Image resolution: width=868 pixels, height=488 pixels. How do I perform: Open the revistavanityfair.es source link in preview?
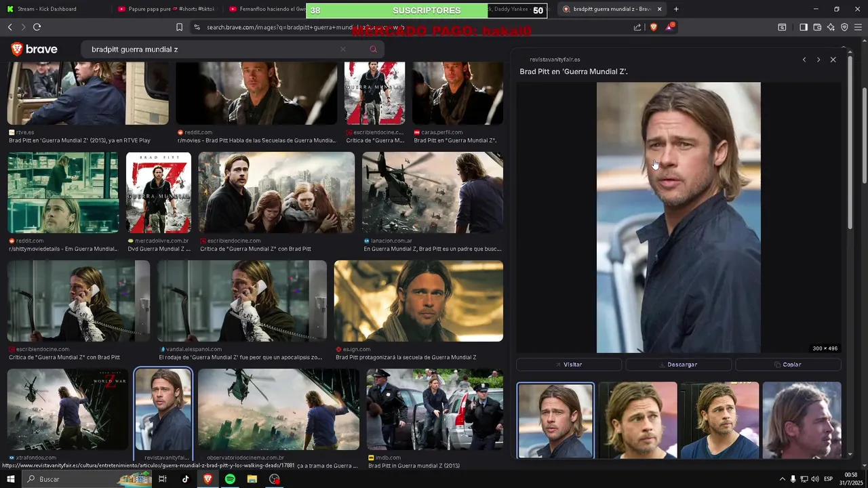[555, 60]
